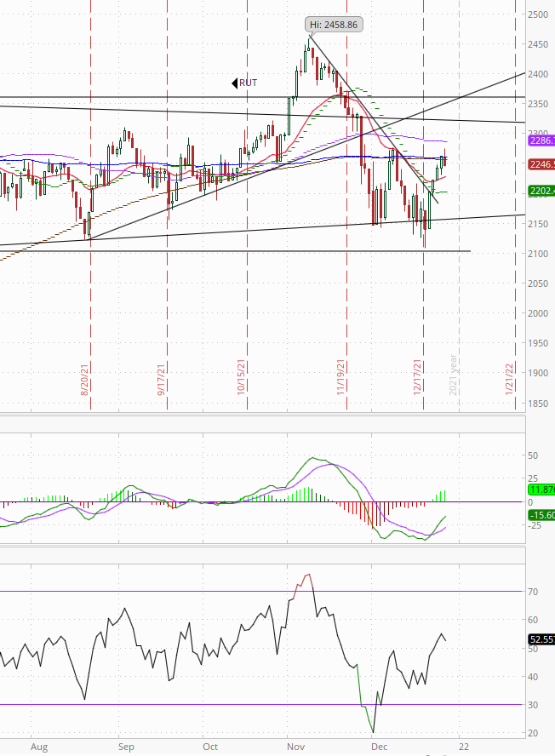Click the Dec label on time axis
The height and width of the screenshot is (756, 555).
click(380, 747)
